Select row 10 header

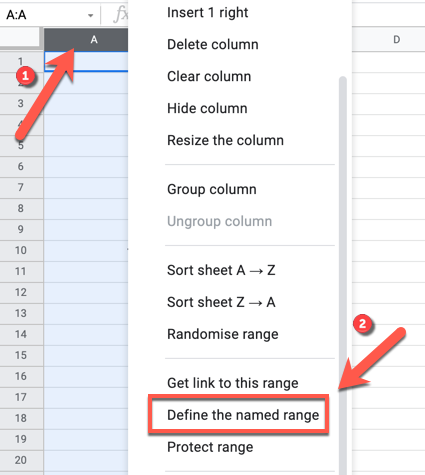(21, 251)
